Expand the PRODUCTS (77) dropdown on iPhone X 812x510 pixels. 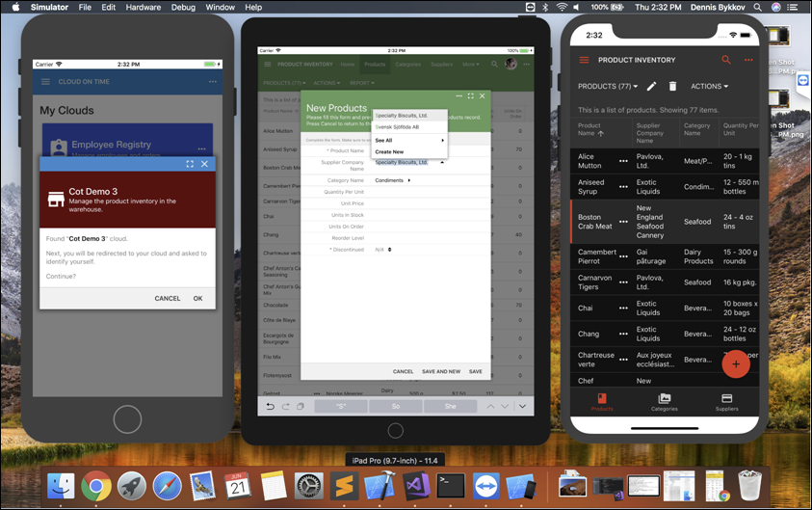[607, 87]
